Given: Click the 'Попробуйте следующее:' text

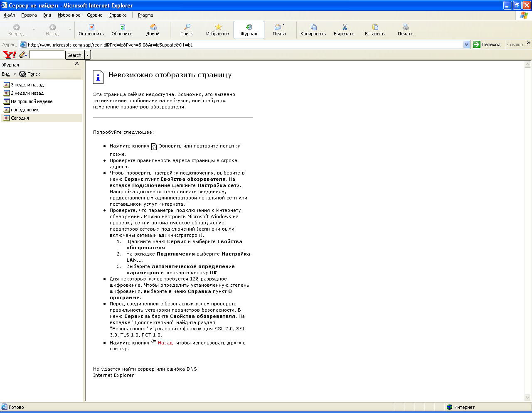Looking at the screenshot, I should point(123,132).
